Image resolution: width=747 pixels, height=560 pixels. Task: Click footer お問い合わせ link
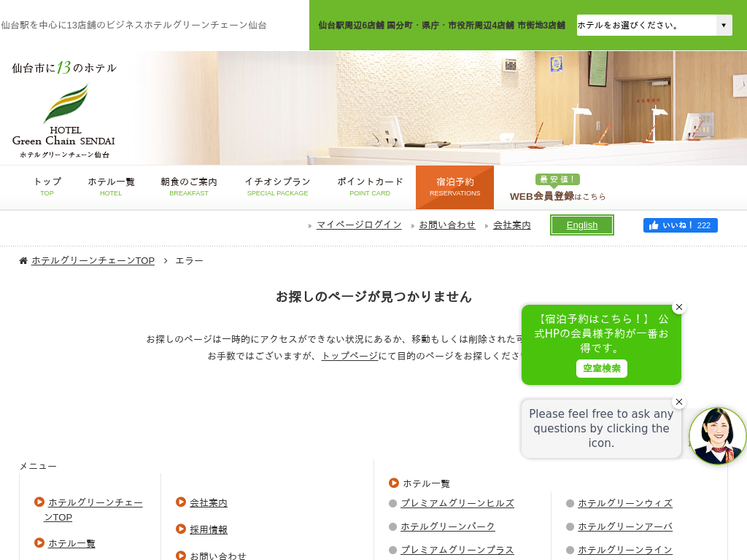(x=218, y=556)
